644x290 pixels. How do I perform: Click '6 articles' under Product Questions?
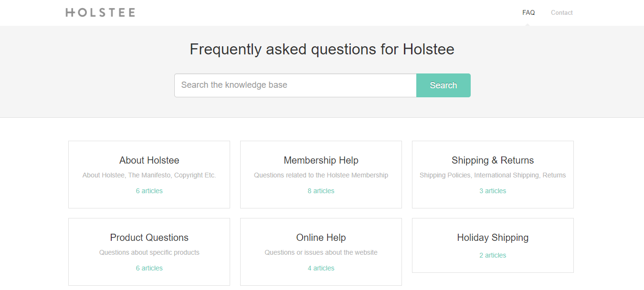[x=149, y=268]
